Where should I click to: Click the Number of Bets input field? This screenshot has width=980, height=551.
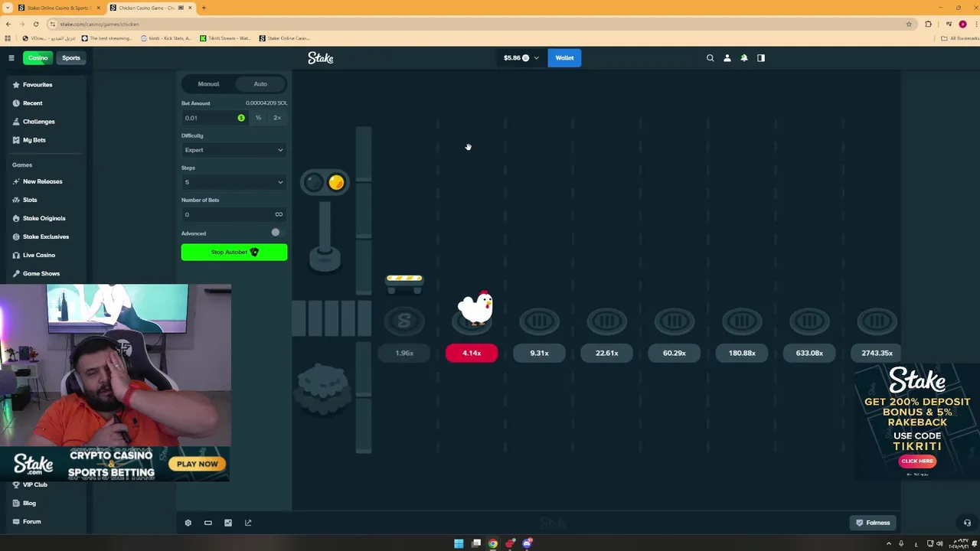(234, 214)
